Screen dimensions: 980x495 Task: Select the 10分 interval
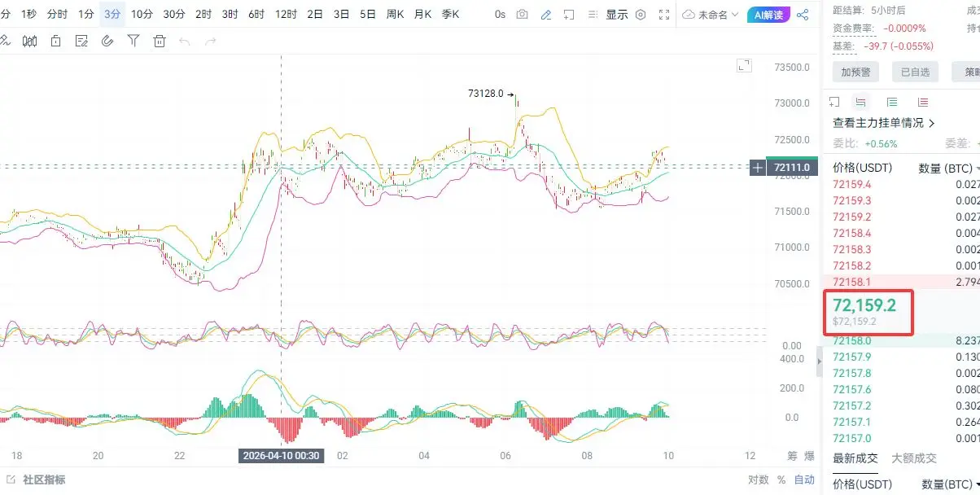coord(142,14)
